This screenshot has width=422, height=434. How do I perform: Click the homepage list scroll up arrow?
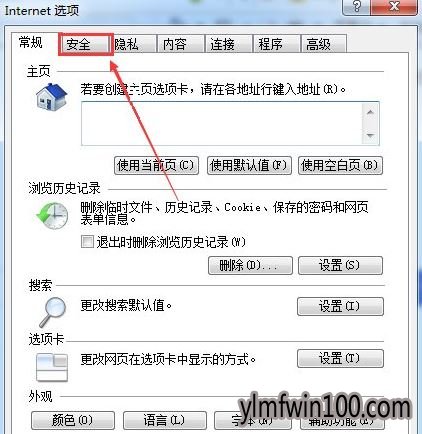(370, 112)
